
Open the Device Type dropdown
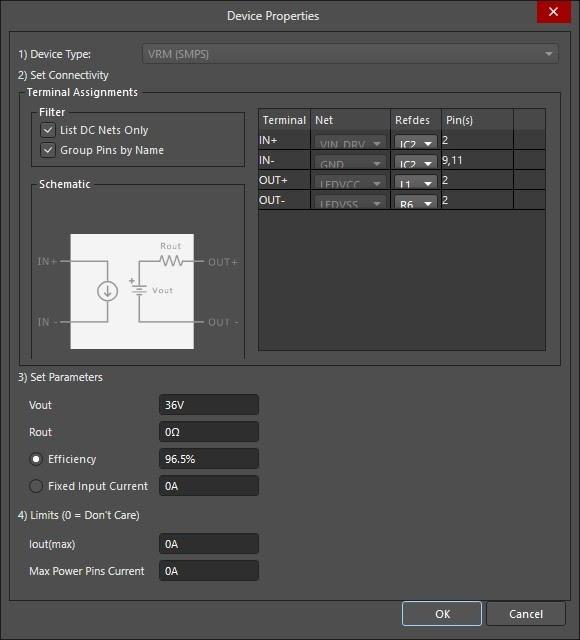coord(350,54)
